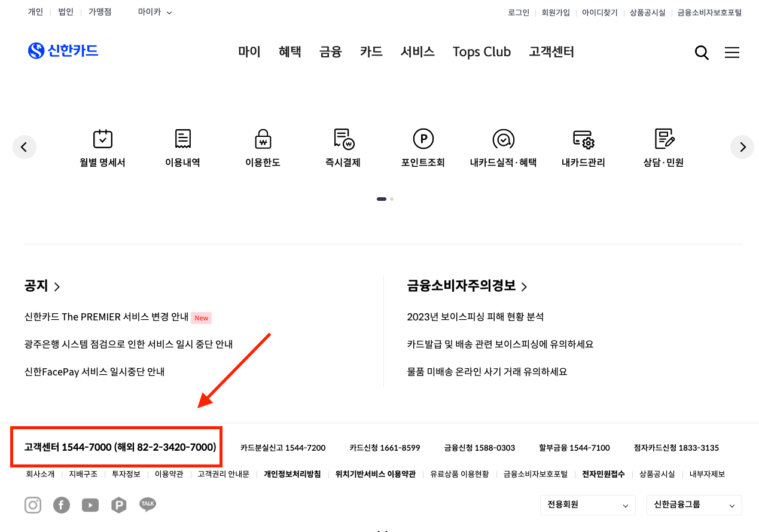Image resolution: width=759 pixels, height=532 pixels.
Task: Open 위치기반서비스 이용약관 footer link
Action: [x=376, y=474]
